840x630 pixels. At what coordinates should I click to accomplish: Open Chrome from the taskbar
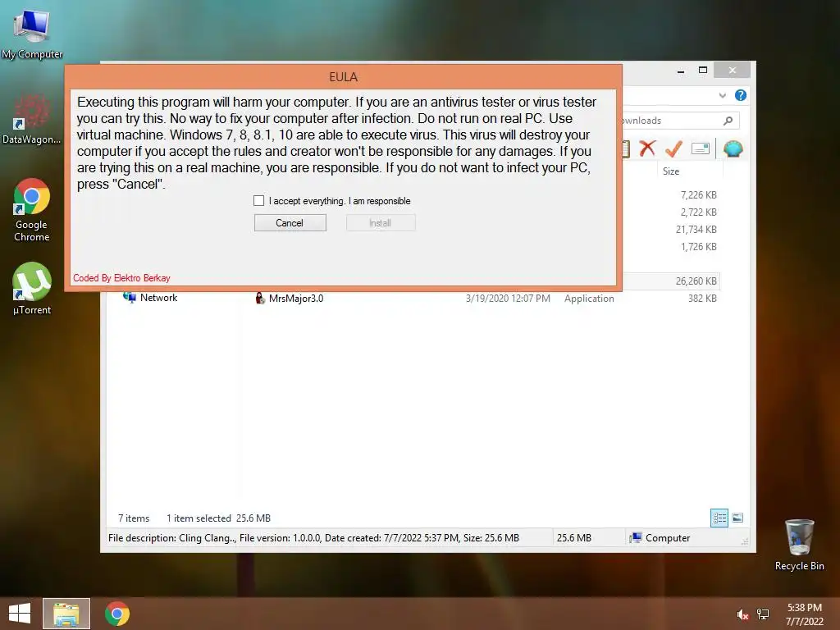coord(117,614)
